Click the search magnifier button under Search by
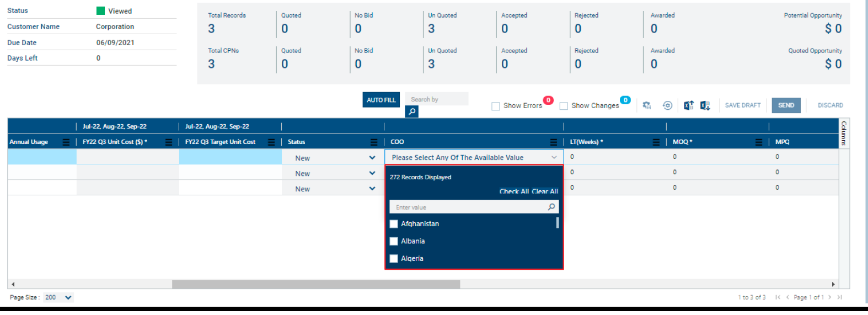 click(412, 111)
